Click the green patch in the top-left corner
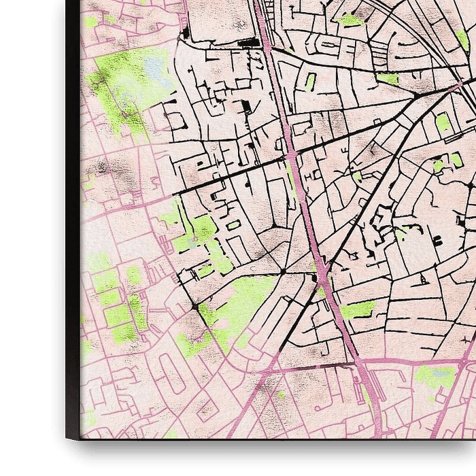The height and width of the screenshot is (476, 476). (x=90, y=22)
